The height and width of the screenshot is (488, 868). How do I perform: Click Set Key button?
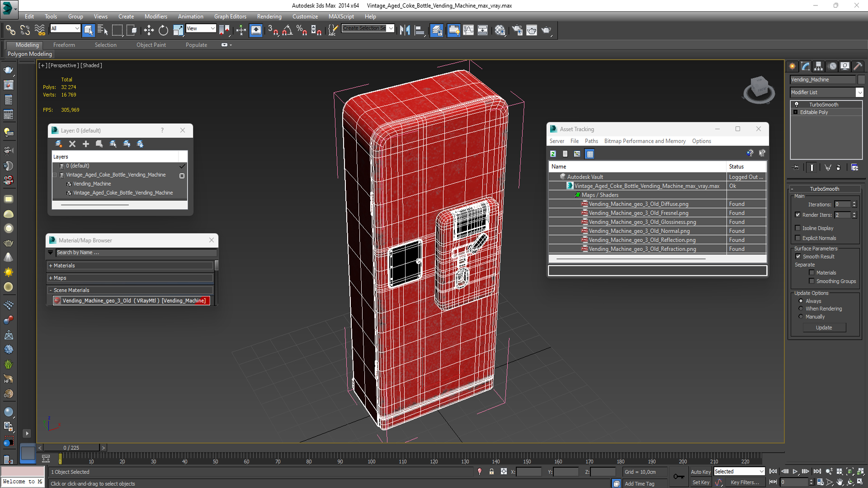tap(701, 483)
